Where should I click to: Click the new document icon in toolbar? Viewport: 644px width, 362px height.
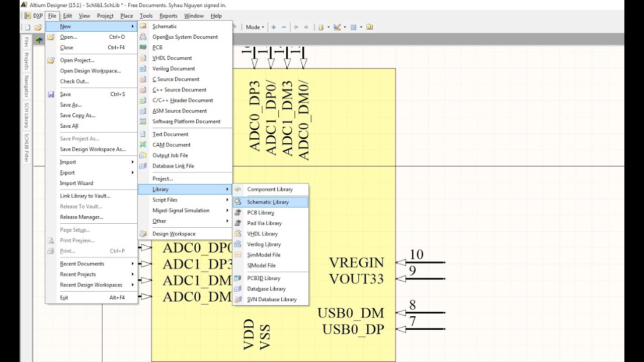(28, 27)
